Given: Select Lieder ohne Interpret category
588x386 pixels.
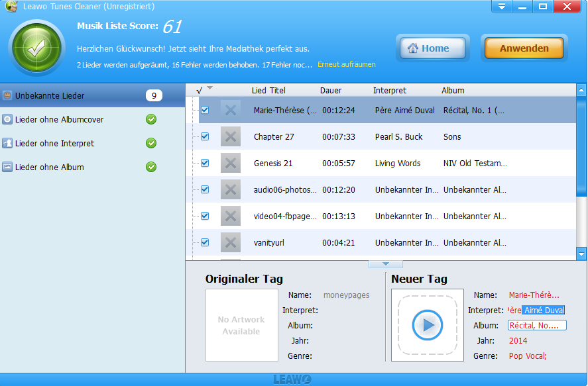Looking at the screenshot, I should click(92, 143).
